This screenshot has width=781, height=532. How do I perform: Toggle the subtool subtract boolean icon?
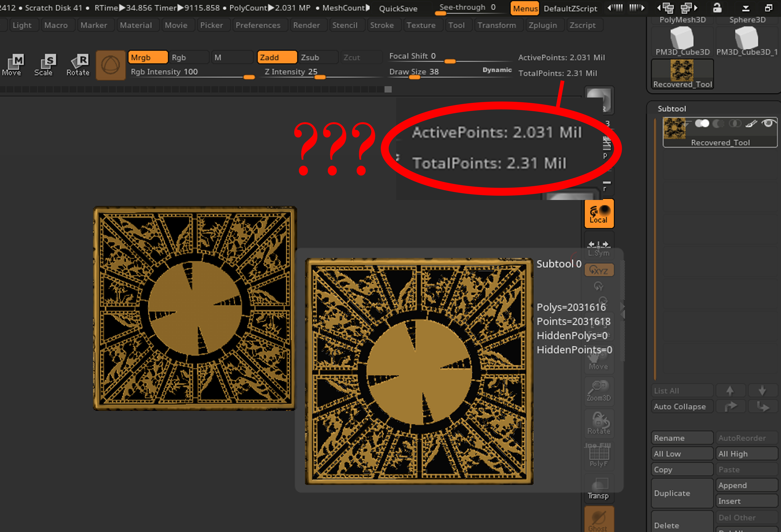click(718, 124)
